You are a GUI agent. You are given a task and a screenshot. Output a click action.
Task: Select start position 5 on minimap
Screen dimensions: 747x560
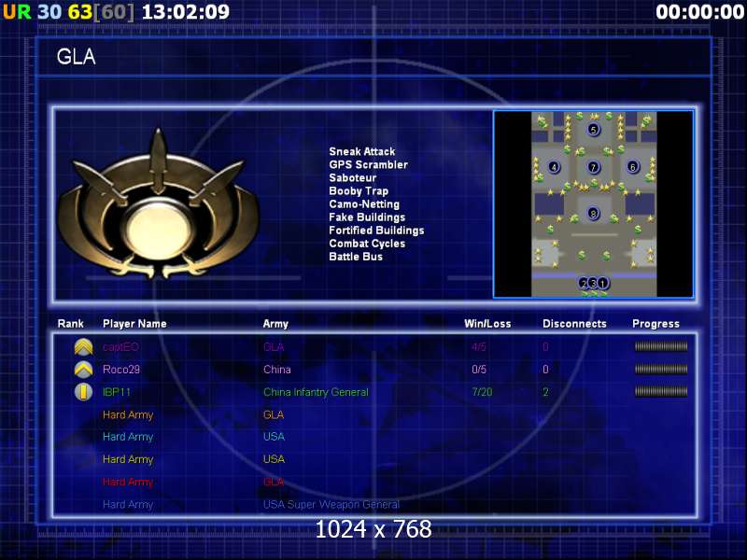pyautogui.click(x=593, y=130)
